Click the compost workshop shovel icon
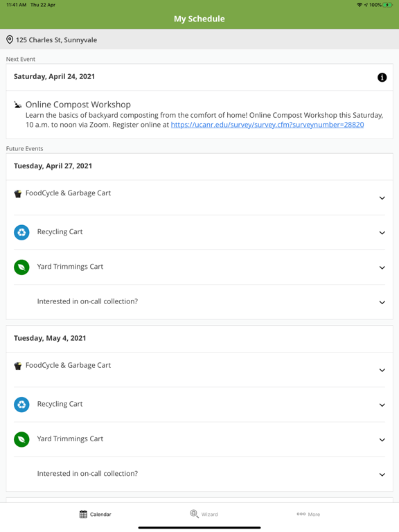The height and width of the screenshot is (532, 399). (x=17, y=105)
